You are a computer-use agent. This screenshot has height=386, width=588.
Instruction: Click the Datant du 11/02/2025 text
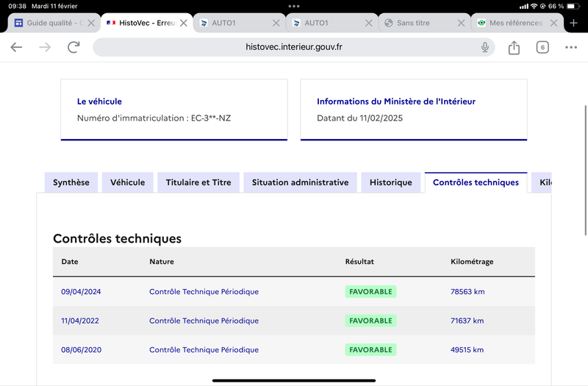[359, 118]
